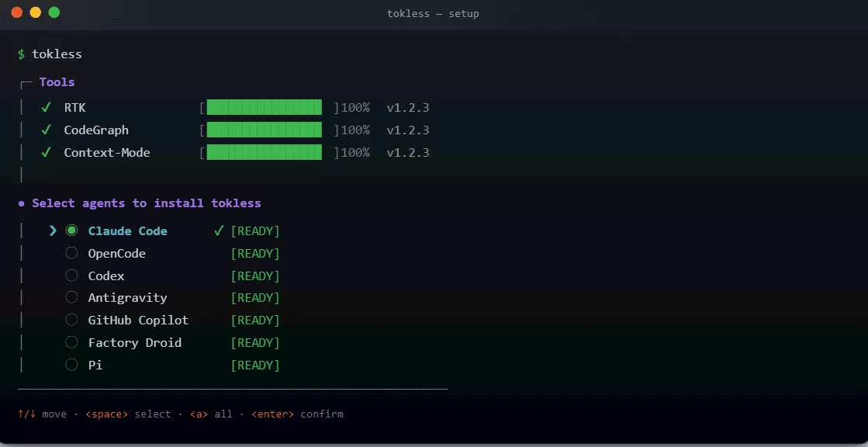Click the Context-Mode tool name
868x447 pixels.
click(107, 152)
